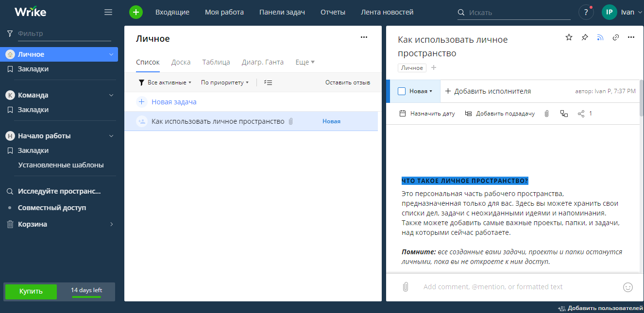Open the Все активные filter dropdown
This screenshot has height=313, width=644.
click(x=165, y=82)
